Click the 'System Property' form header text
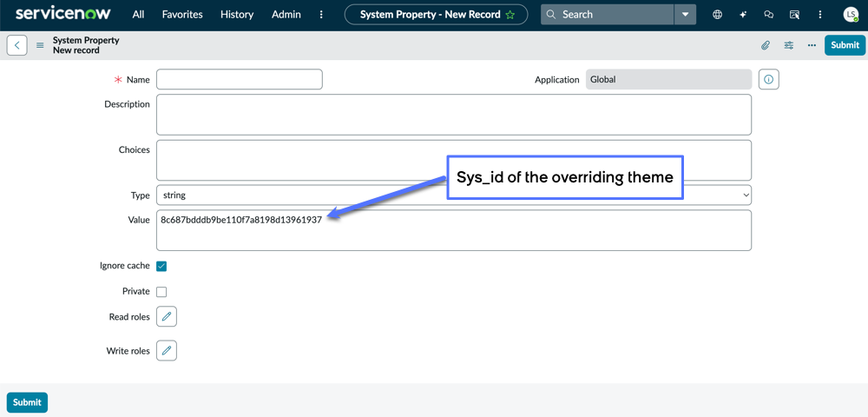Screen dimensions: 868x417 86,41
